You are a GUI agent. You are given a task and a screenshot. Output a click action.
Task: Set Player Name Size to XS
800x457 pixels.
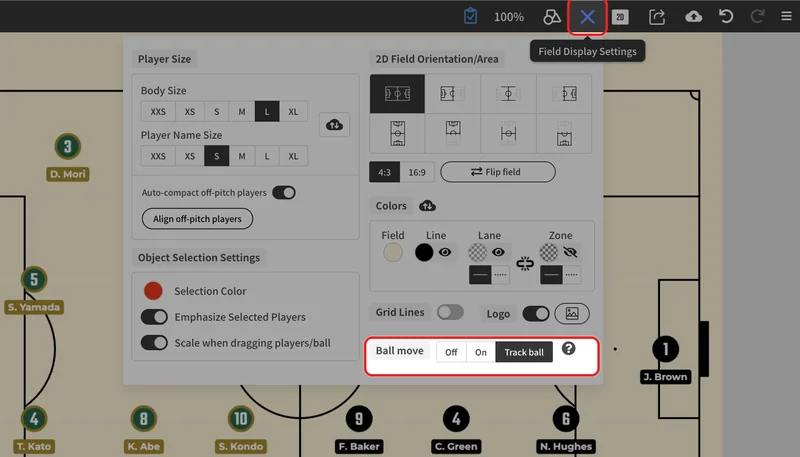click(190, 156)
